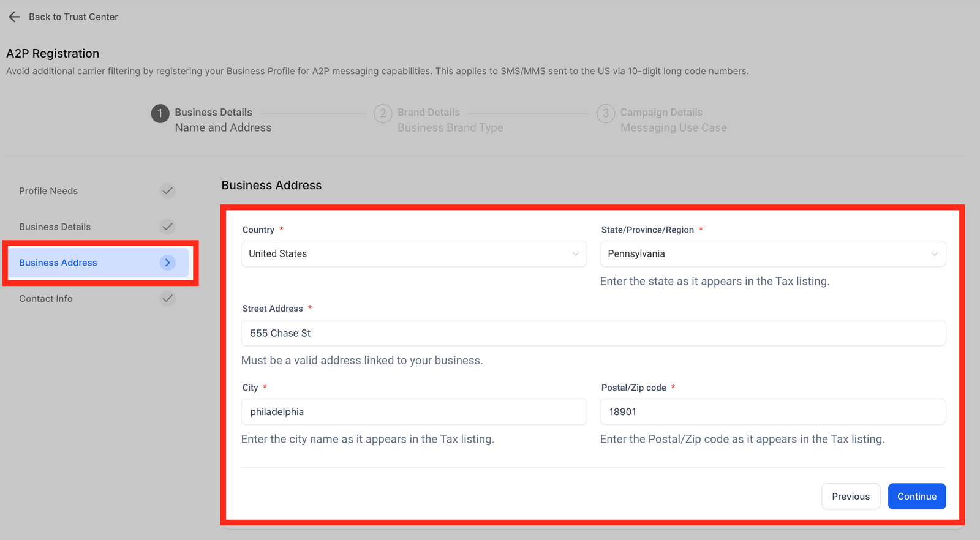Focus the Street Address field

[593, 333]
